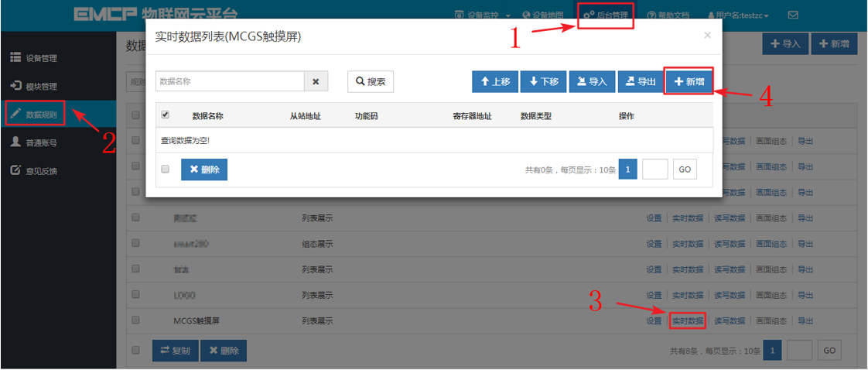Click the 导入 button on the background page

coord(785,44)
